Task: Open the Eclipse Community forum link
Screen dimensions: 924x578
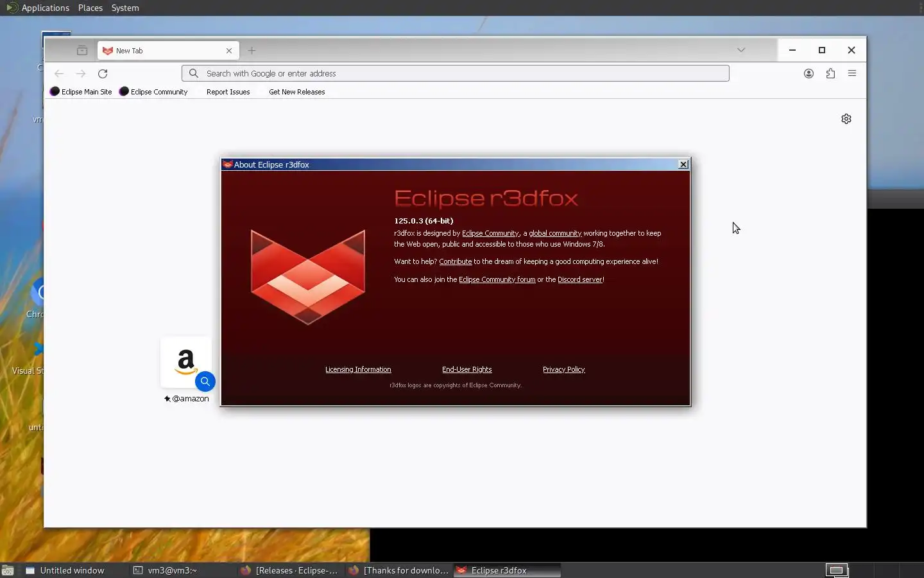Action: (497, 280)
